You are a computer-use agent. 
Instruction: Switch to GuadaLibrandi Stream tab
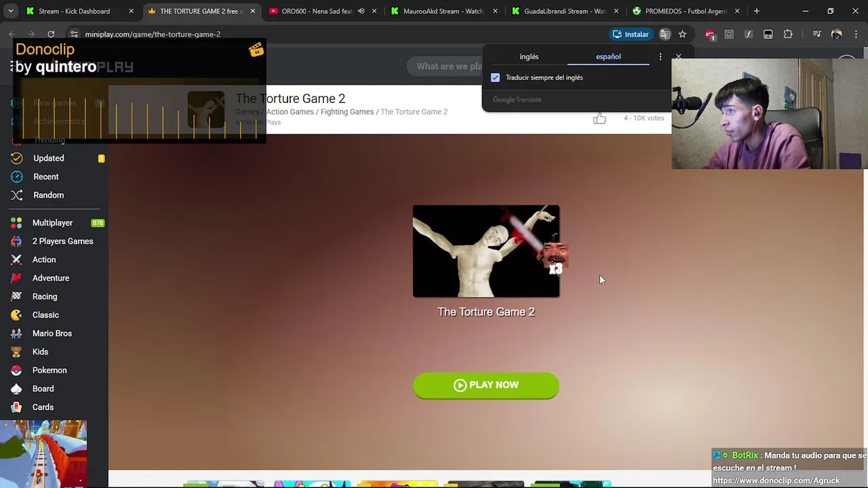pyautogui.click(x=564, y=11)
